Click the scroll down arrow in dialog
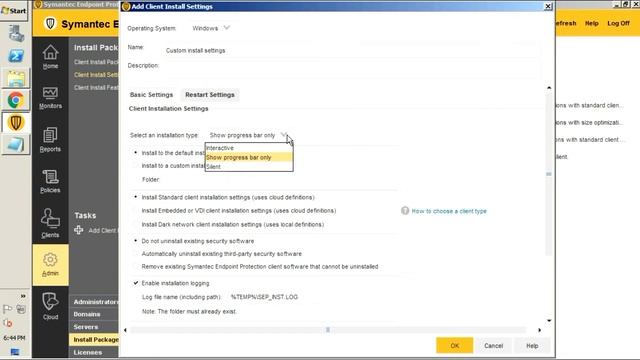 (x=549, y=320)
